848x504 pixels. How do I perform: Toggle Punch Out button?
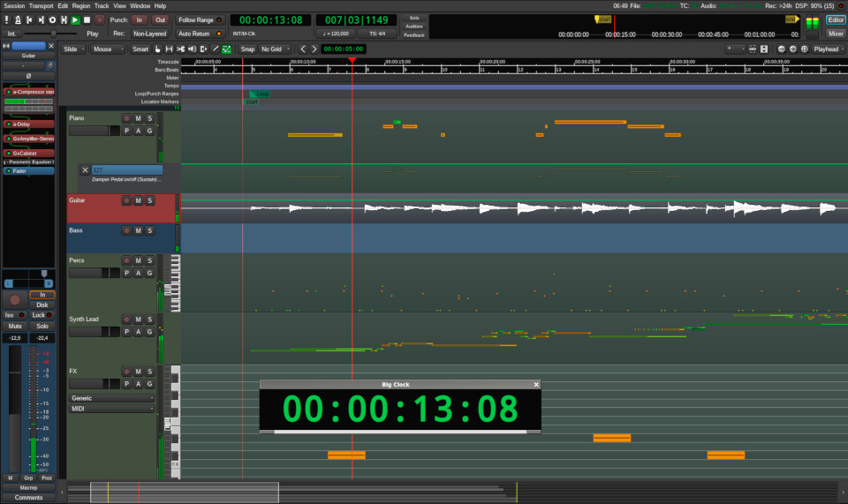160,20
